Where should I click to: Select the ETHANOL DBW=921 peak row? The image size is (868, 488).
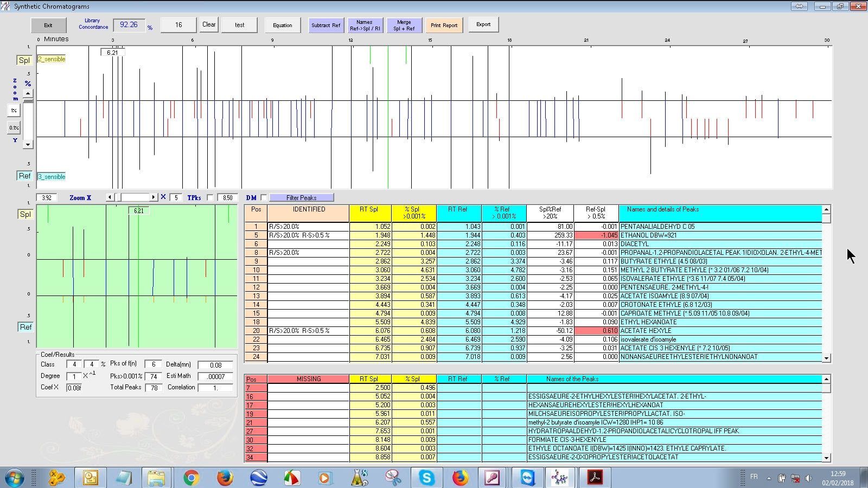tap(533, 235)
